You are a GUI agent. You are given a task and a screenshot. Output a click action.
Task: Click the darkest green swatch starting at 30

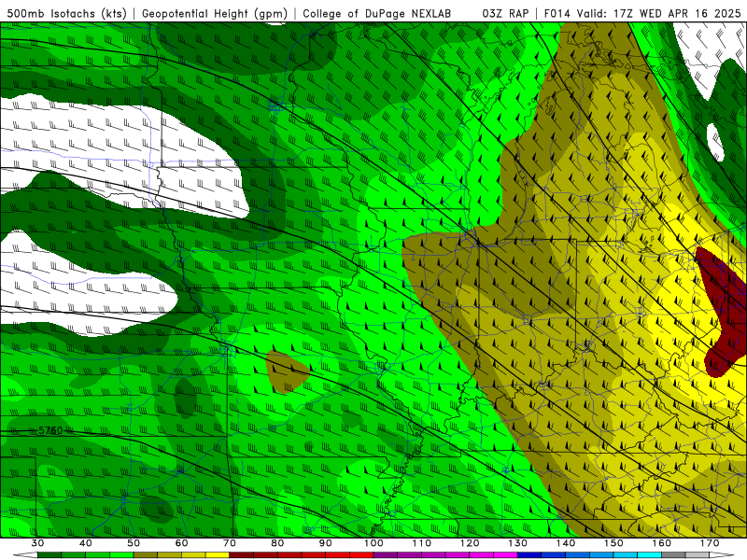(x=49, y=555)
